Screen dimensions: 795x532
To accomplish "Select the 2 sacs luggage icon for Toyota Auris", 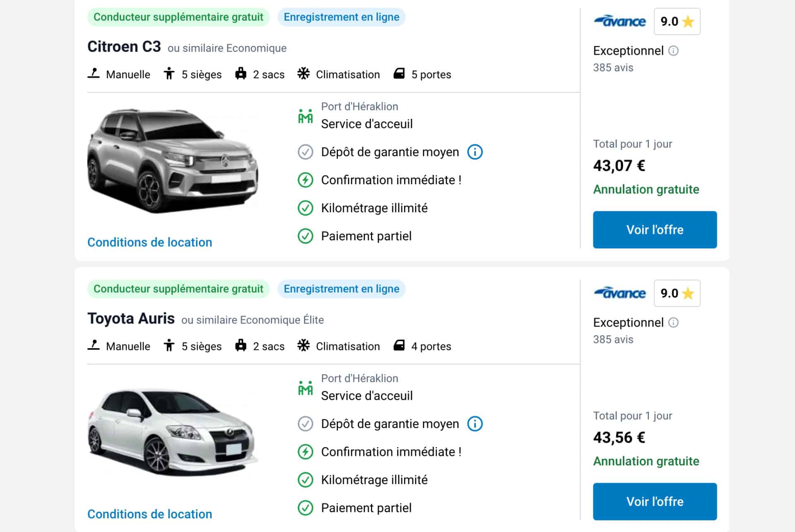I will [x=241, y=346].
